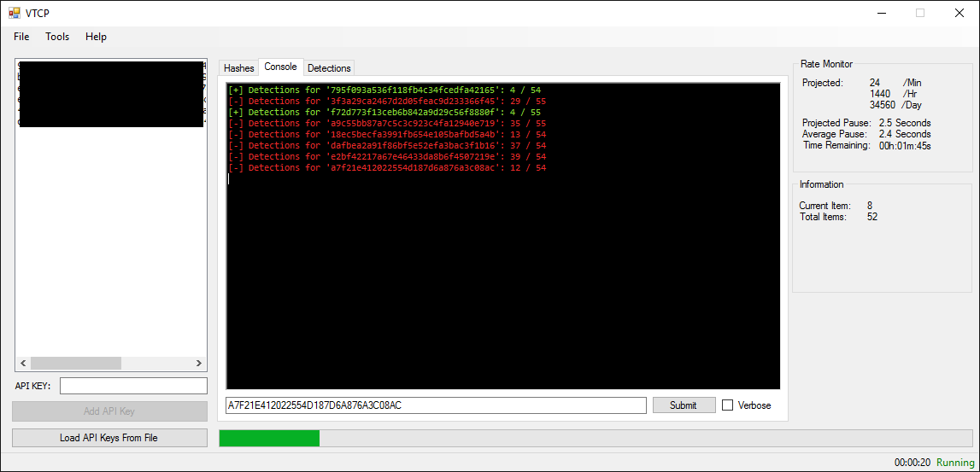
Task: Click the Average Pause 2.4 Seconds value
Action: [904, 134]
